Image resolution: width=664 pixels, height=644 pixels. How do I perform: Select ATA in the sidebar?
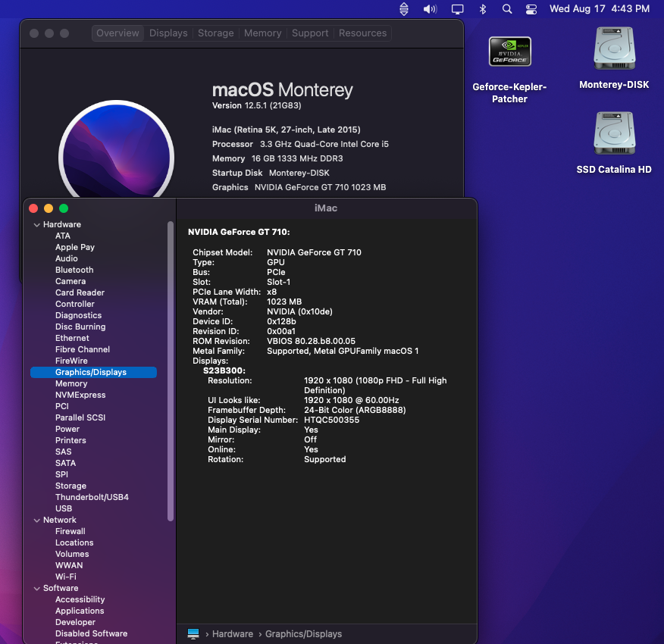click(63, 236)
